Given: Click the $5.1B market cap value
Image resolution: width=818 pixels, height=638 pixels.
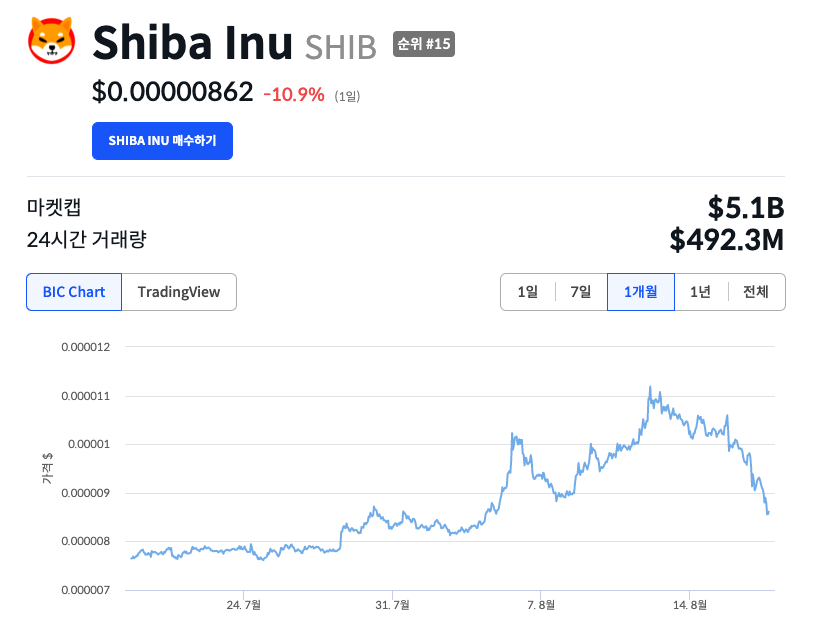Looking at the screenshot, I should point(745,208).
